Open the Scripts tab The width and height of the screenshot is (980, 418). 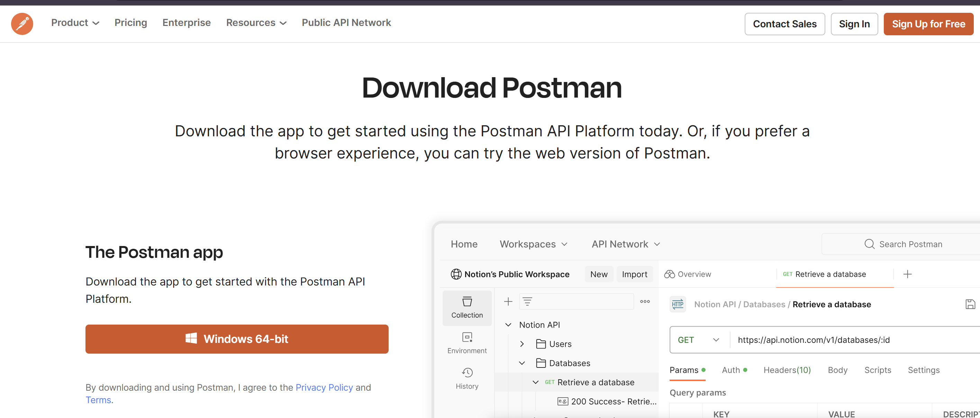(878, 370)
